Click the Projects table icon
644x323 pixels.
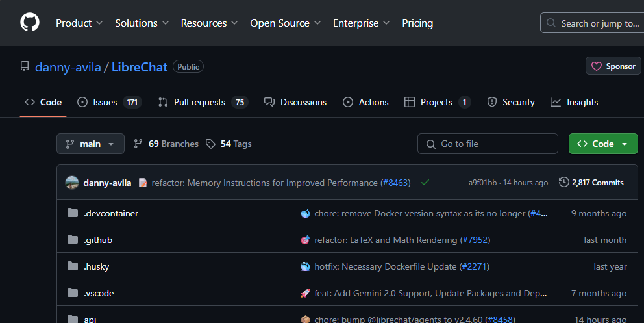410,102
